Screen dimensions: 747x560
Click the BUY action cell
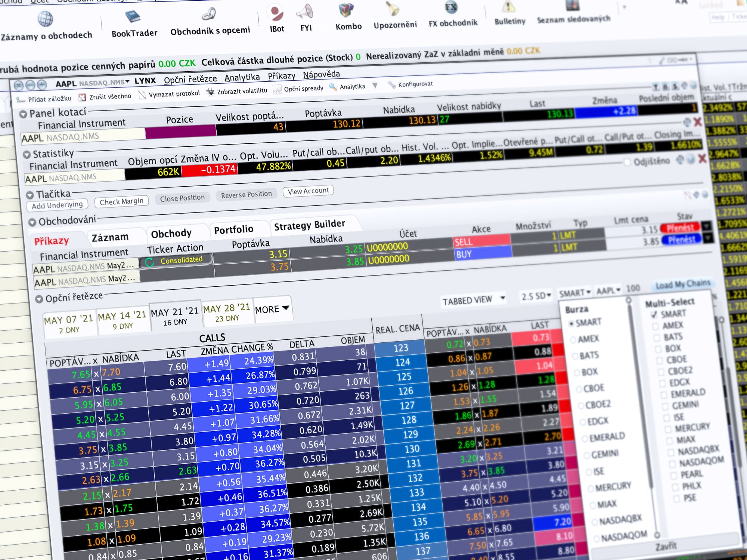tap(483, 253)
